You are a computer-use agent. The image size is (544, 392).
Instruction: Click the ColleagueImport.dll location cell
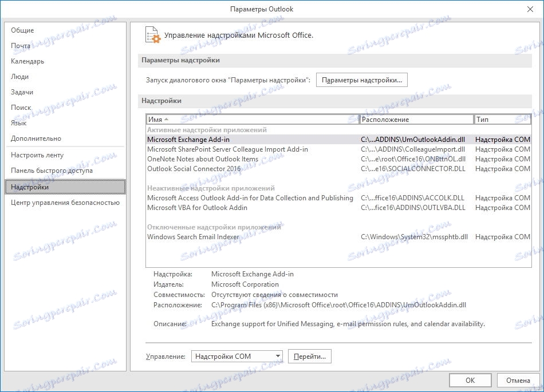413,149
